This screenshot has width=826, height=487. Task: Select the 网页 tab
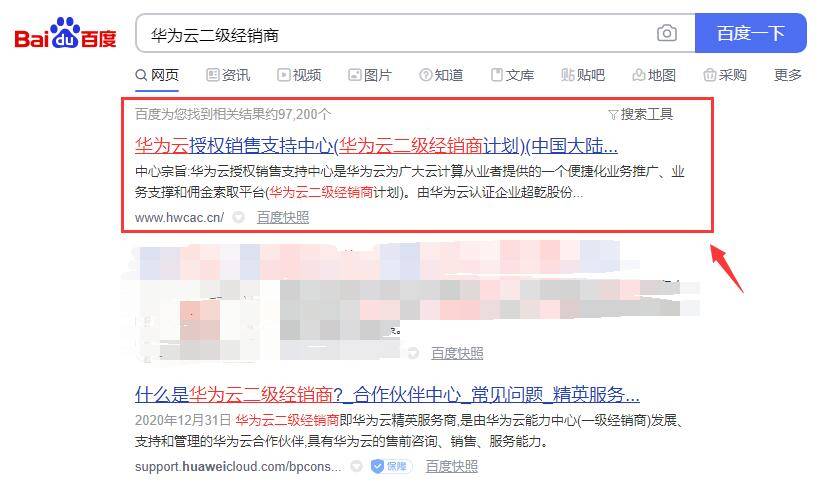click(x=157, y=75)
